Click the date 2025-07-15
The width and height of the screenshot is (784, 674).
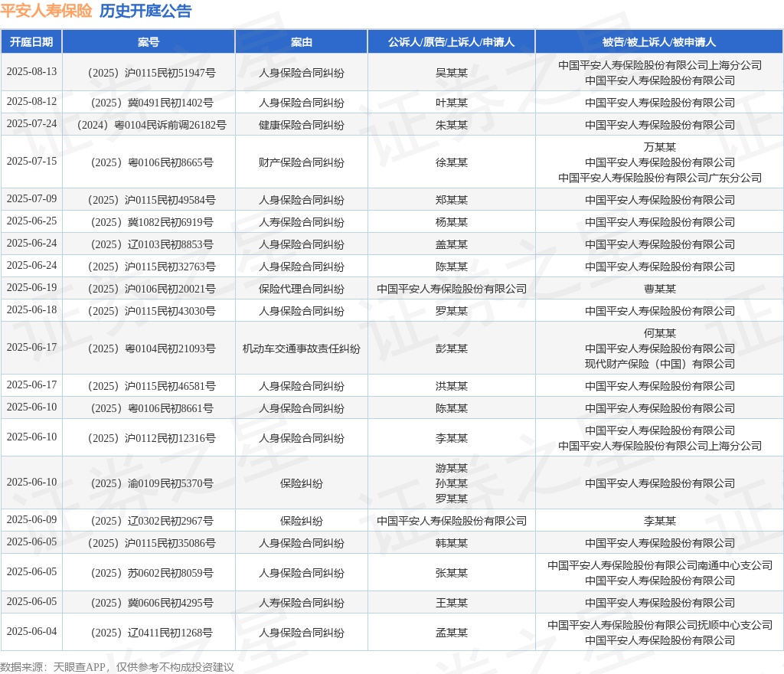(x=31, y=161)
